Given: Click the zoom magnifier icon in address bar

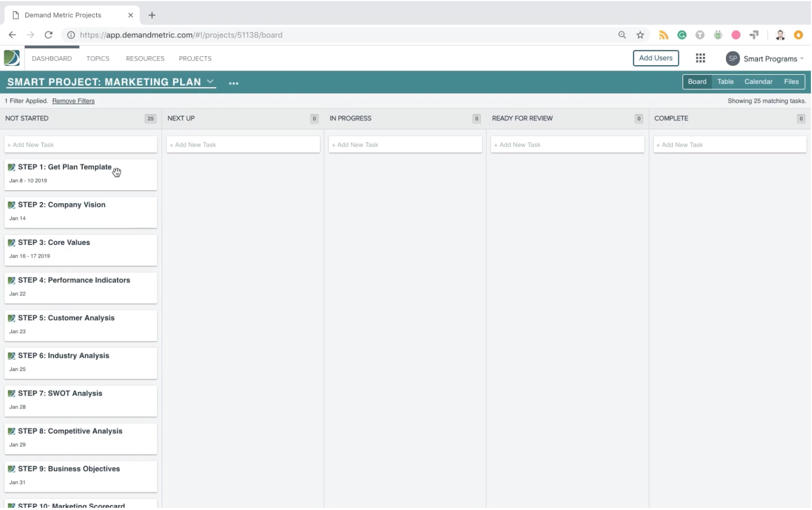Looking at the screenshot, I should 622,35.
